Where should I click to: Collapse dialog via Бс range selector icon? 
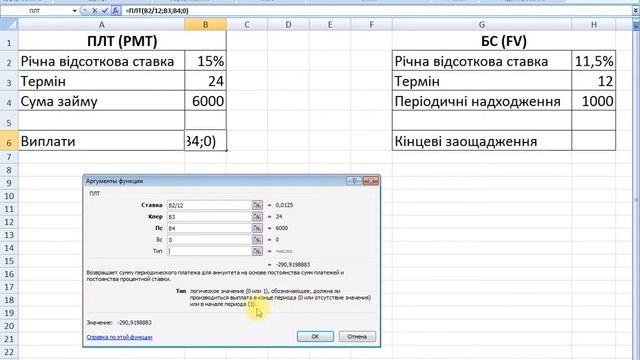point(257,240)
